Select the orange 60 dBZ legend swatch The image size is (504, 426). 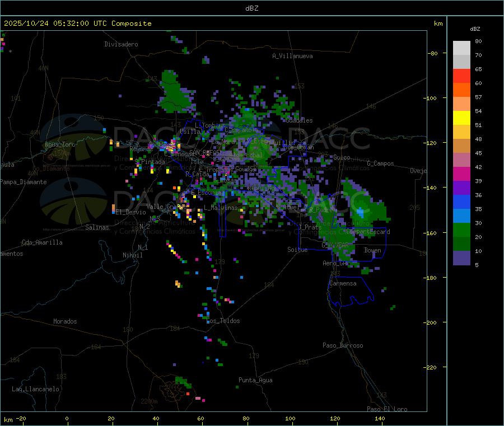[x=461, y=90]
